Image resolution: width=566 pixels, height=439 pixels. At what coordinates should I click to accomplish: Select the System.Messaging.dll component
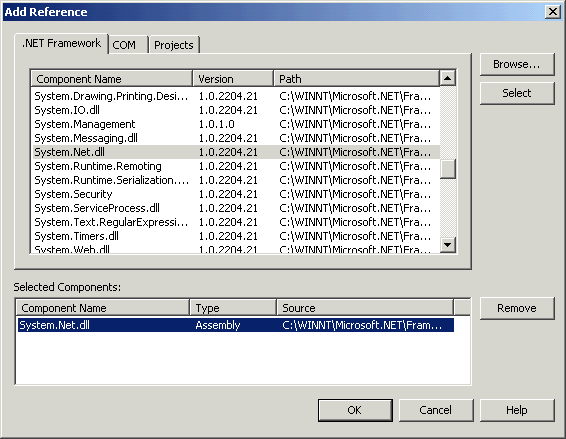(x=236, y=138)
